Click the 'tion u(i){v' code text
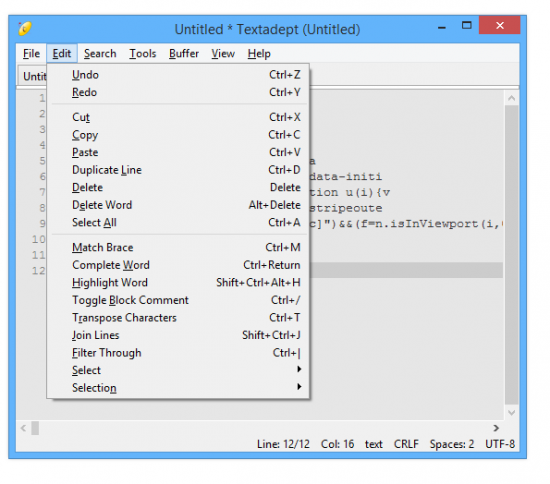The height and width of the screenshot is (484, 550). pyautogui.click(x=350, y=192)
